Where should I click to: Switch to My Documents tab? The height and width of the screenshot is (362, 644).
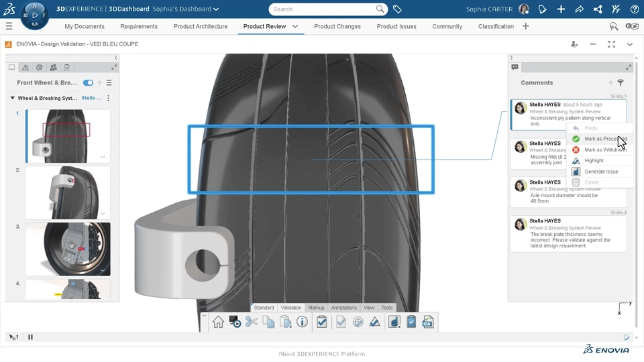(x=85, y=26)
